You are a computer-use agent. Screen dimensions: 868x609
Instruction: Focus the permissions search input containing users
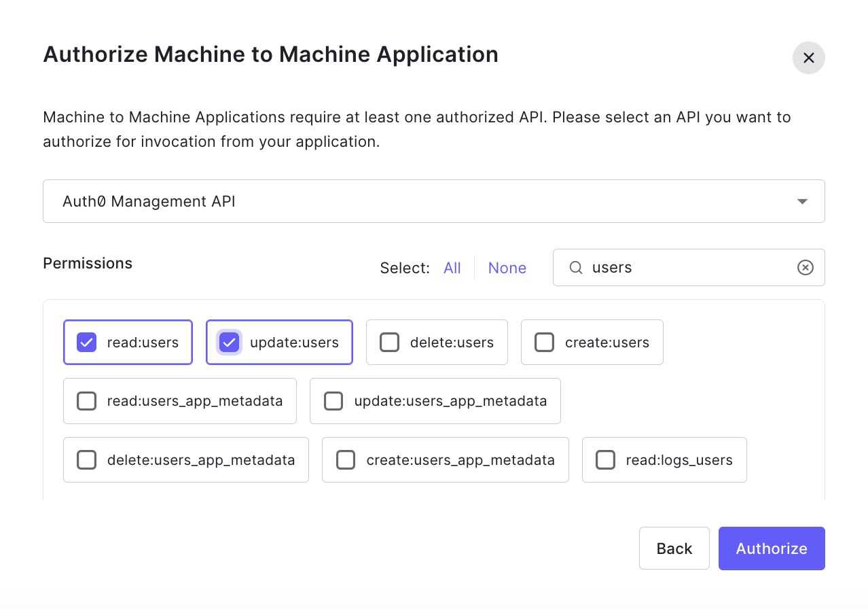tap(686, 268)
